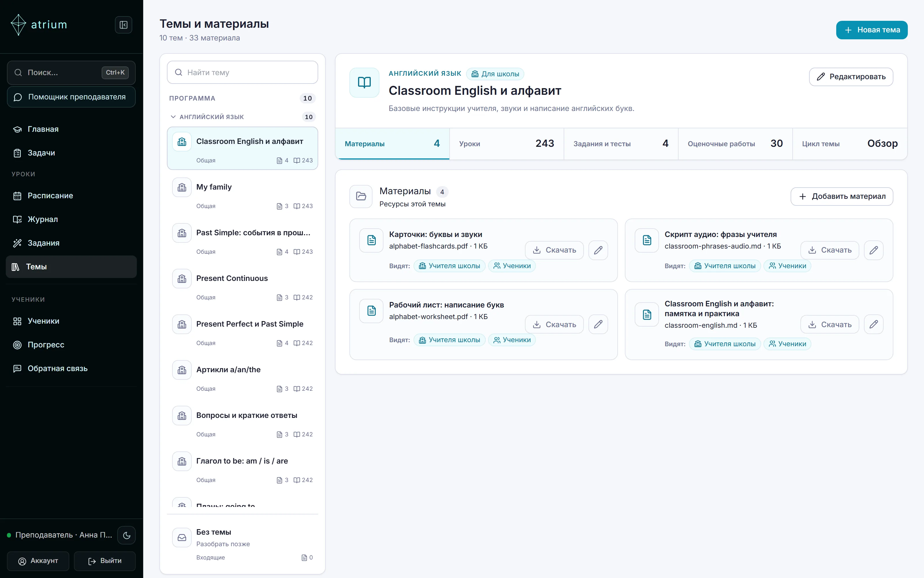Switch to Задания и тесты tab
The width and height of the screenshot is (924, 578).
(x=621, y=144)
